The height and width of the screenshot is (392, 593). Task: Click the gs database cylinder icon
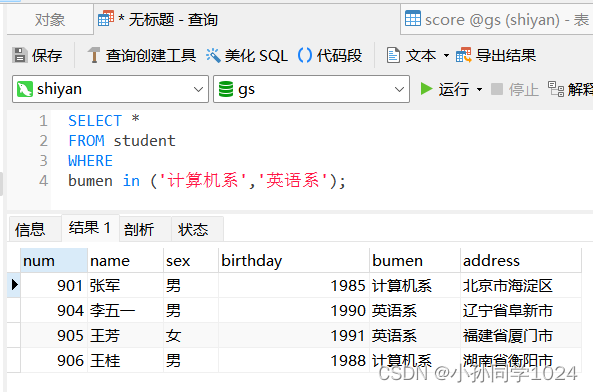click(x=226, y=89)
